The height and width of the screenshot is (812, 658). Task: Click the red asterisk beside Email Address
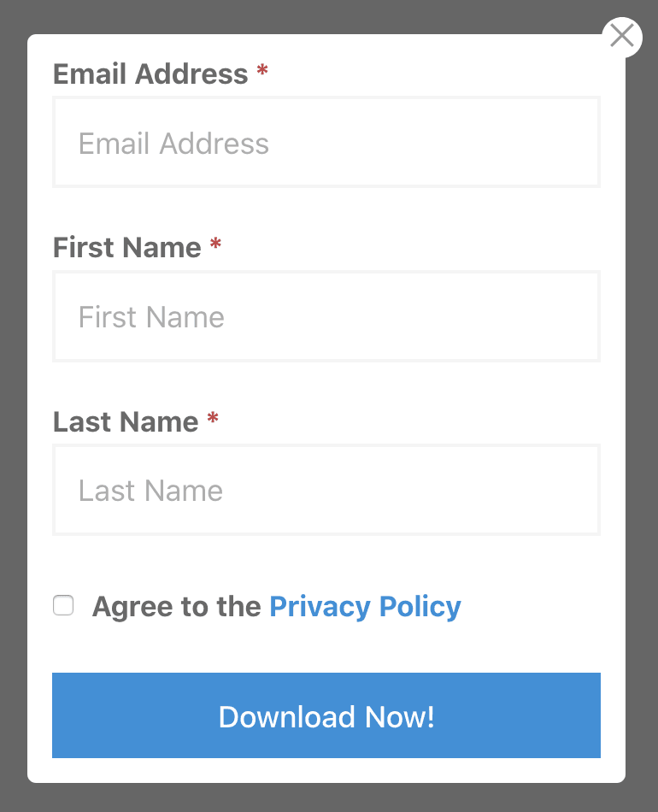point(262,72)
